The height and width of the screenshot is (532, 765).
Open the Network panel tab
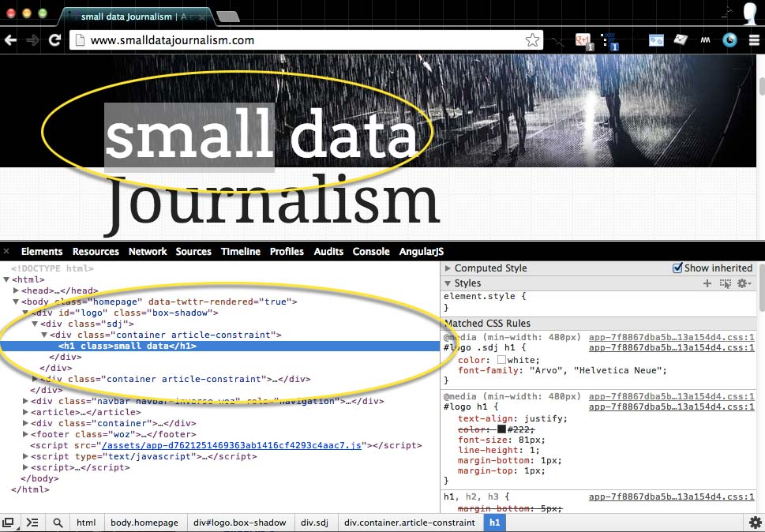click(x=148, y=252)
